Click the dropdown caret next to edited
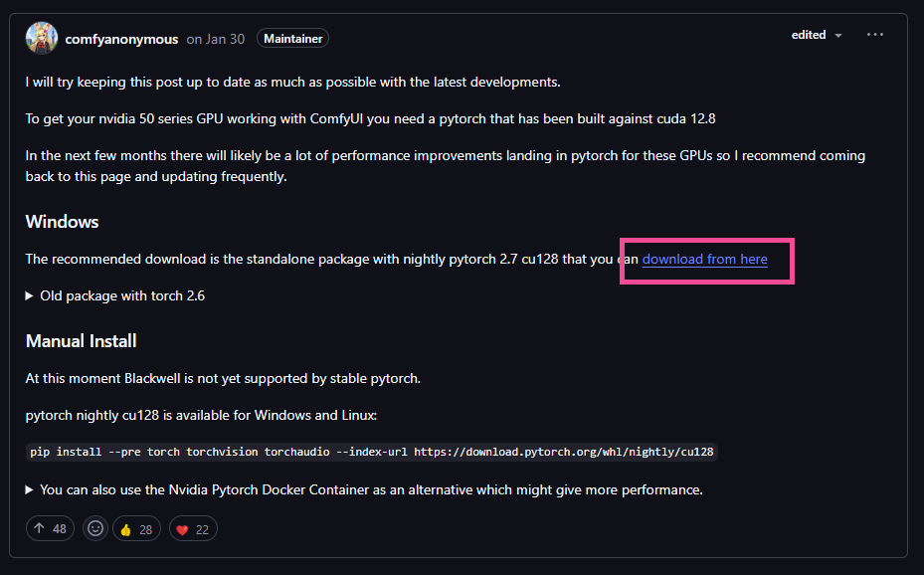Screen dimensions: 924x575 837,36
